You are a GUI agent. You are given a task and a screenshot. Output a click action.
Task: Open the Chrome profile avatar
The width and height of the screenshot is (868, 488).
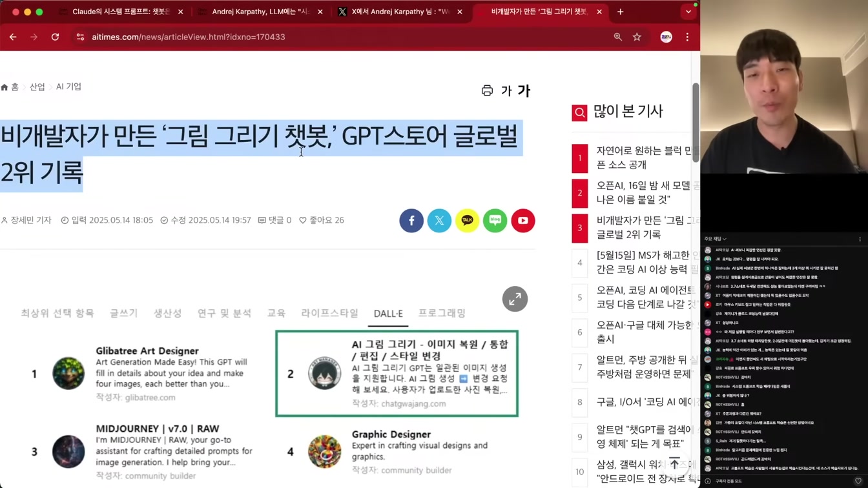(666, 37)
